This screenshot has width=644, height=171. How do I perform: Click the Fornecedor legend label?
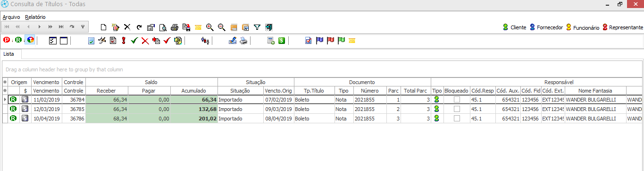coord(550,27)
